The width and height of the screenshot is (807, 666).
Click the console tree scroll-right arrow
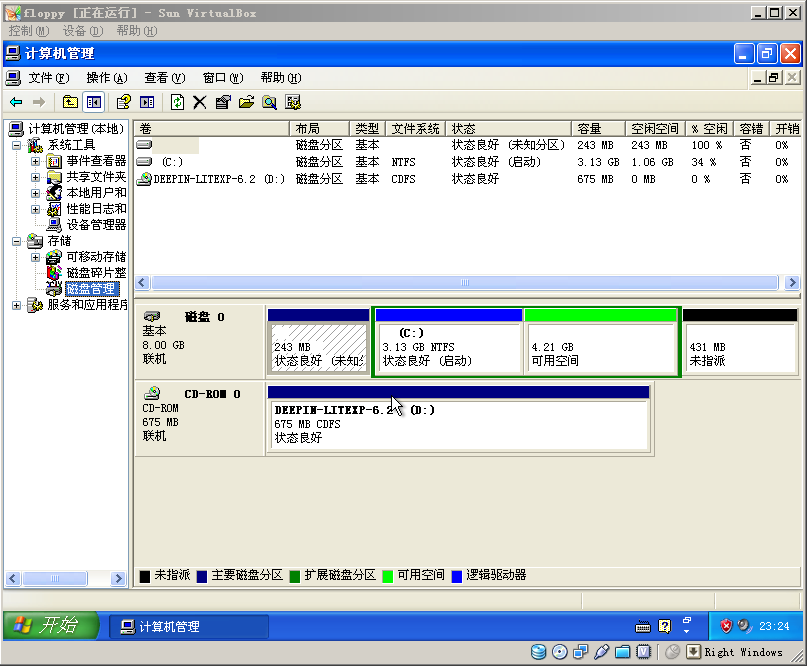click(118, 579)
